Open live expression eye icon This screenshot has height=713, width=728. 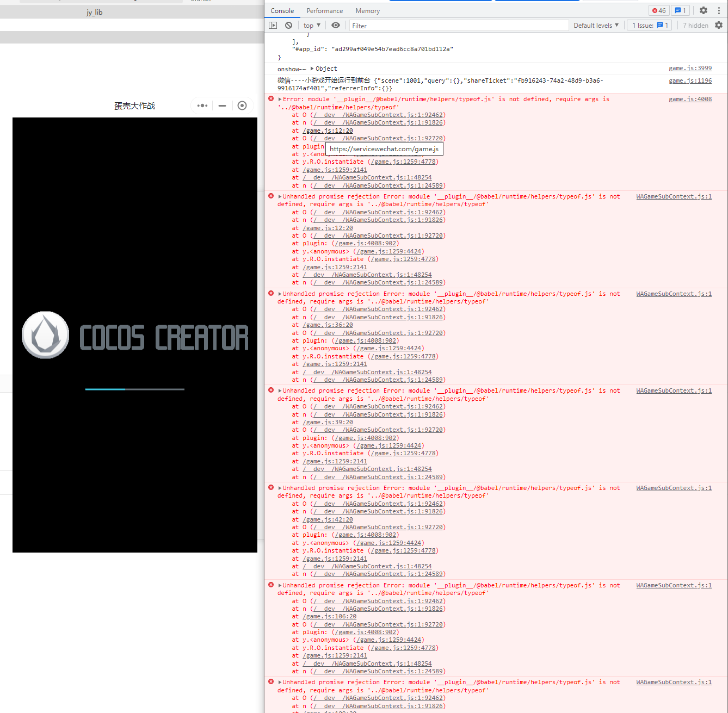[336, 26]
